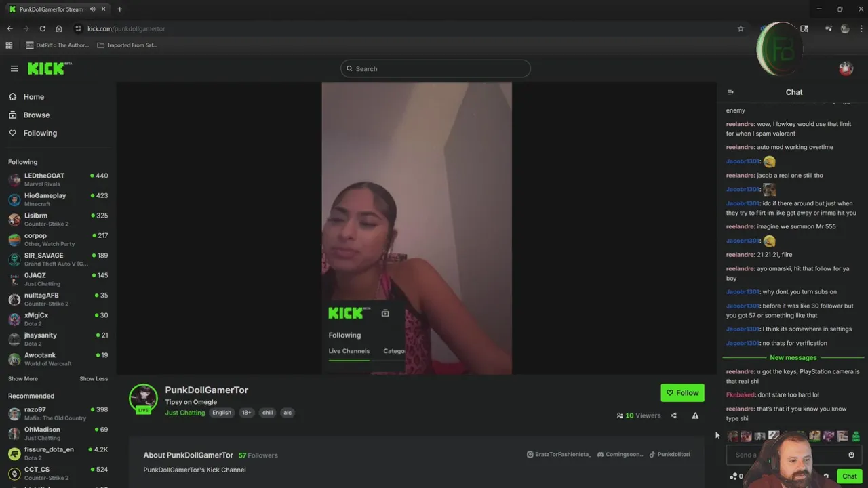Open browser profile avatar
The height and width of the screenshot is (488, 868).
845,28
